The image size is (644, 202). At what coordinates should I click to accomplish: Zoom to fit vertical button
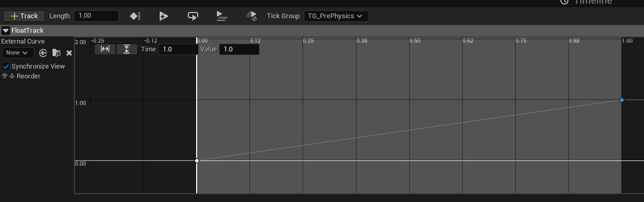point(126,49)
